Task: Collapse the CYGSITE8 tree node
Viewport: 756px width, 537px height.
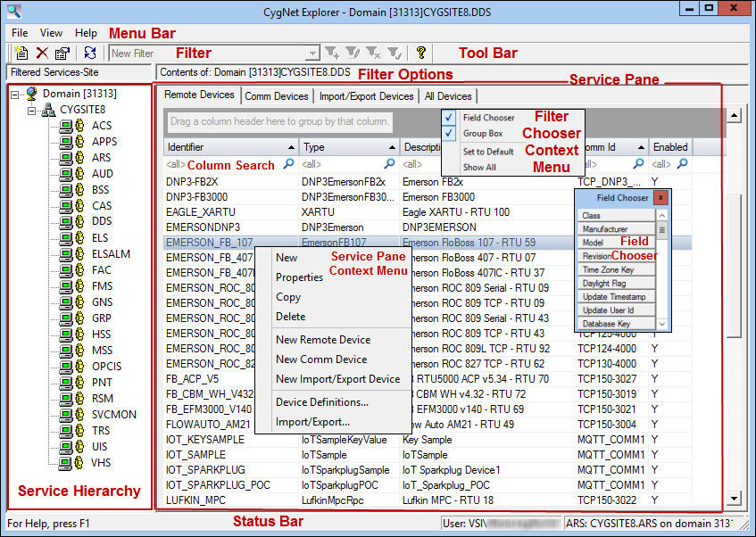Action: (32, 111)
